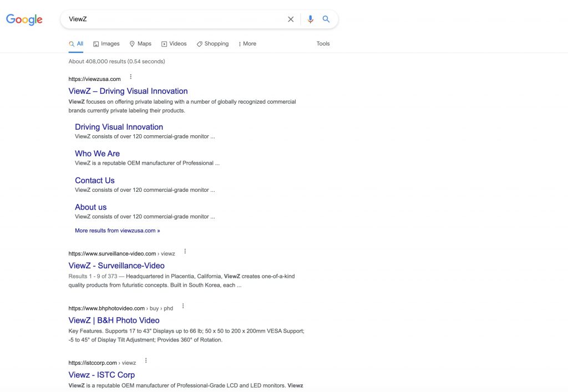
Task: Expand the More search categories menu
Action: click(x=247, y=44)
